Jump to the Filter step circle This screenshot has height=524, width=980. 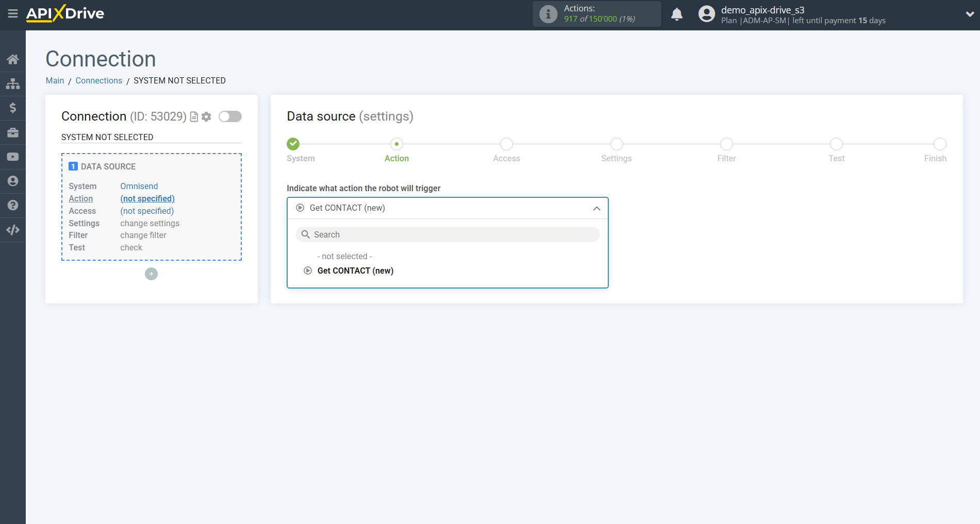(726, 144)
